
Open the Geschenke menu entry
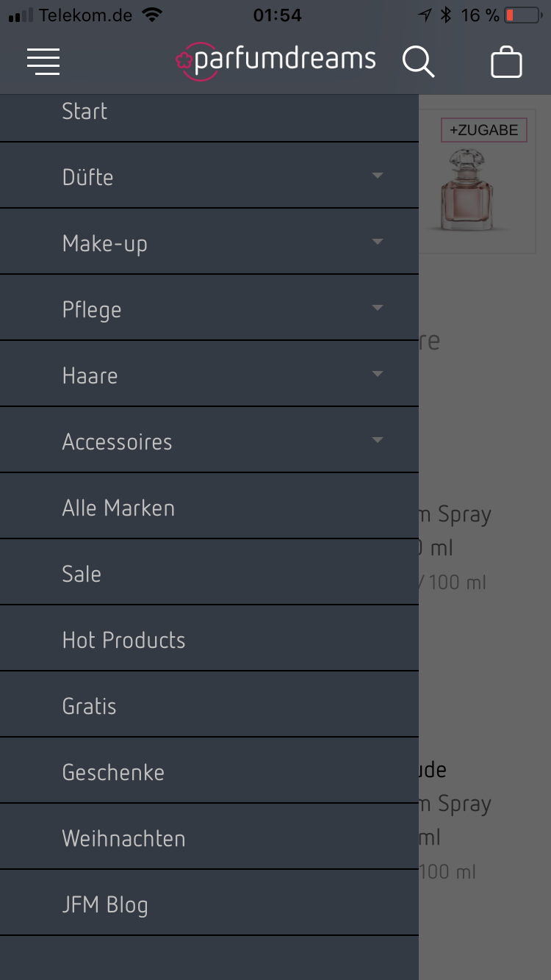(x=113, y=773)
